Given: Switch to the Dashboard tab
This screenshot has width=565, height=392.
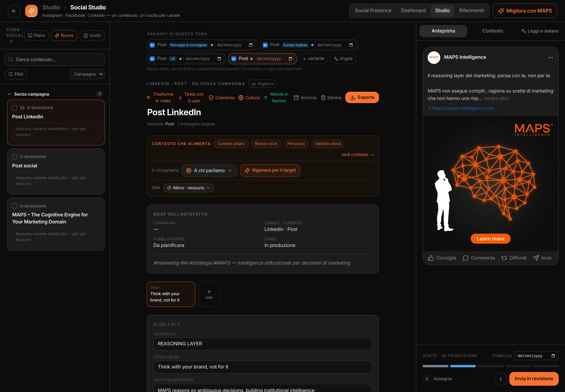Looking at the screenshot, I should point(413,11).
